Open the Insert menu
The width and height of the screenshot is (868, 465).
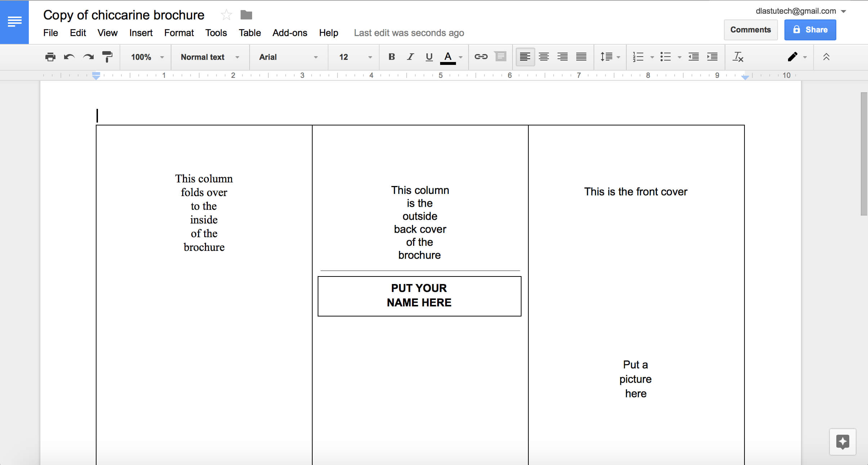[139, 32]
